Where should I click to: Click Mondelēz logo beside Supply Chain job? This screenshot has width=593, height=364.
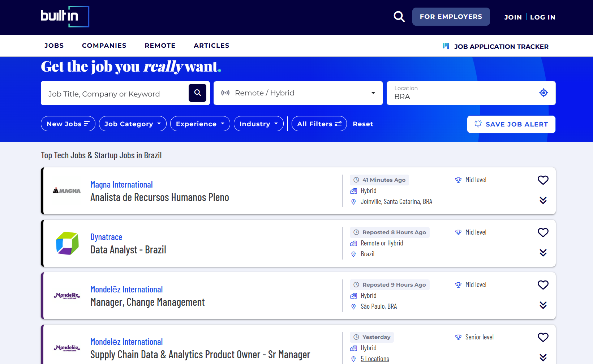tap(67, 348)
